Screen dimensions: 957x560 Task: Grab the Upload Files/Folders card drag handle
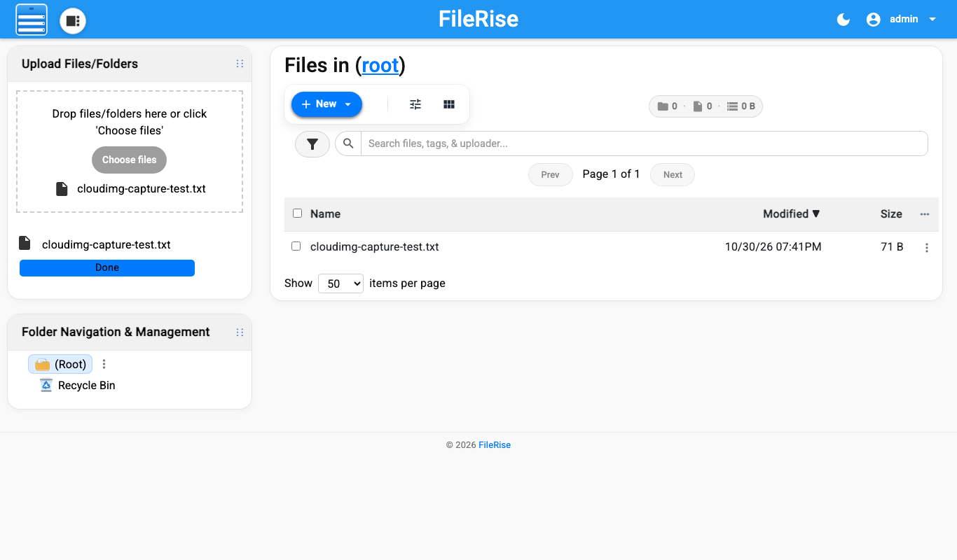tap(240, 64)
